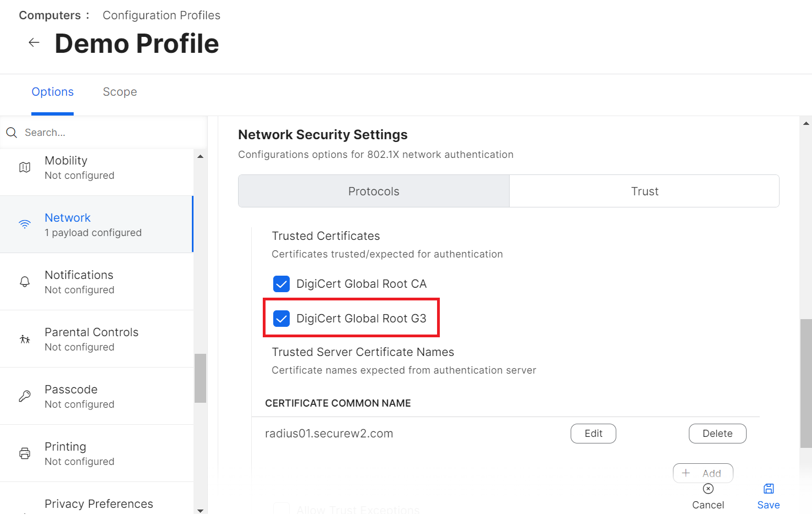Viewport: 812px width, 515px height.
Task: Switch to the Scope tab
Action: [120, 92]
